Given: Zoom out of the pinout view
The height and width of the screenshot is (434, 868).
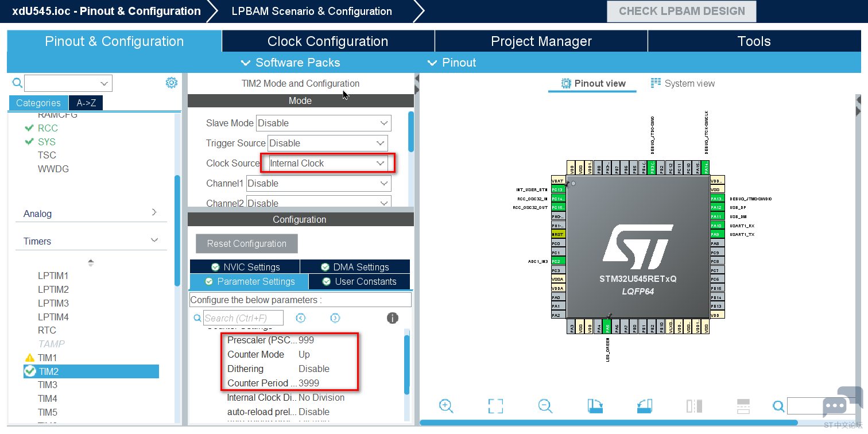Looking at the screenshot, I should pos(545,406).
